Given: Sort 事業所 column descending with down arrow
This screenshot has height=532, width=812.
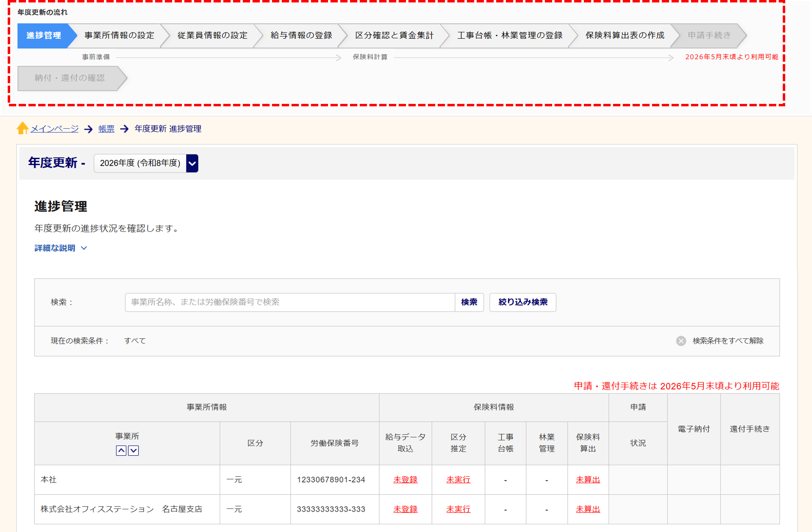Looking at the screenshot, I should [134, 450].
